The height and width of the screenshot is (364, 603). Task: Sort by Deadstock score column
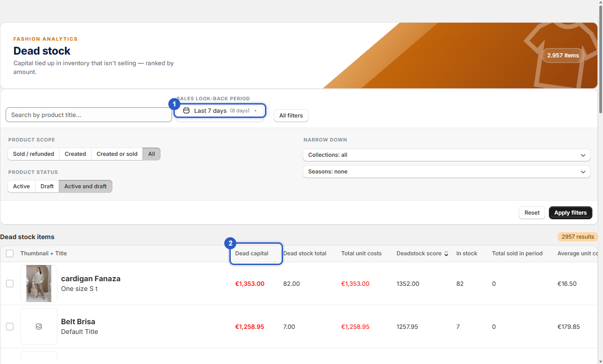click(419, 253)
